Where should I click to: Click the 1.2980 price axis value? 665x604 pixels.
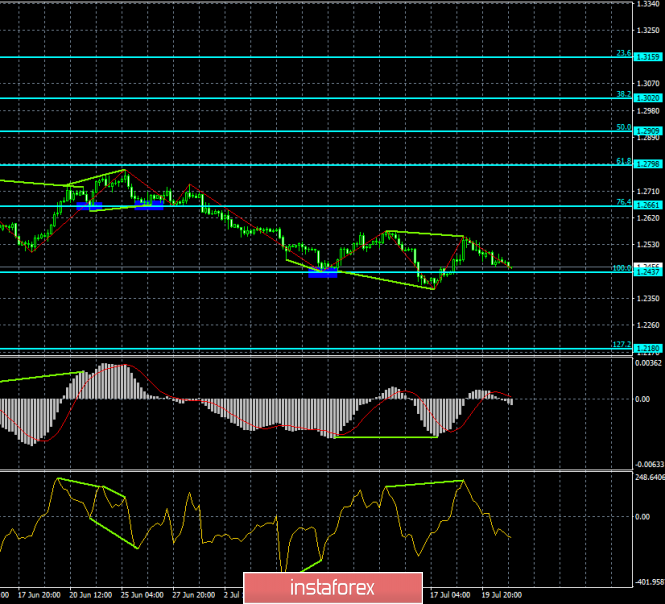pyautogui.click(x=648, y=111)
